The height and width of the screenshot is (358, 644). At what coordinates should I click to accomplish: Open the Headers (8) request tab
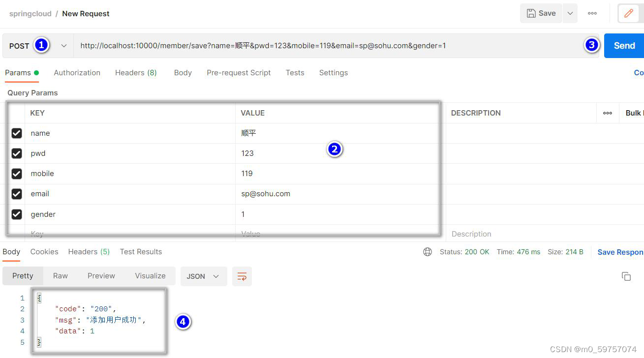tap(136, 73)
